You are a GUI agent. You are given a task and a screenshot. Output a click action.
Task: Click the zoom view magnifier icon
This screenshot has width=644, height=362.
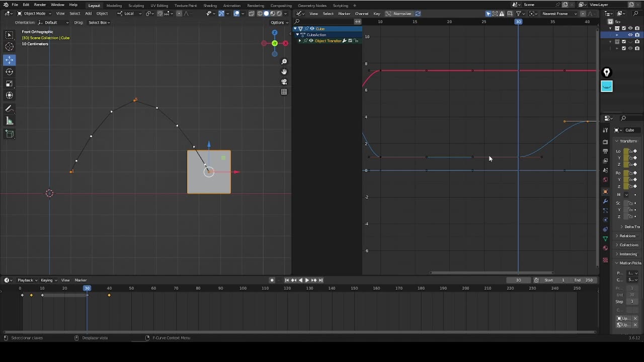pyautogui.click(x=284, y=61)
